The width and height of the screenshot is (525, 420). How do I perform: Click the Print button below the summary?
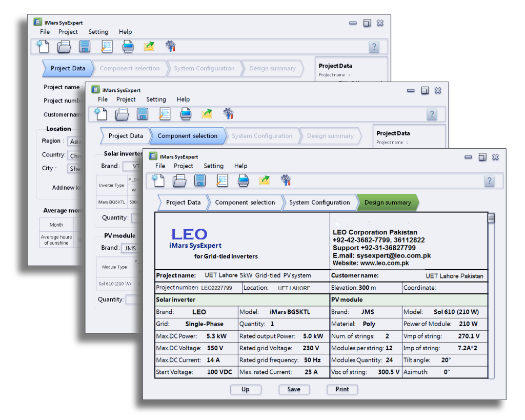click(x=342, y=389)
